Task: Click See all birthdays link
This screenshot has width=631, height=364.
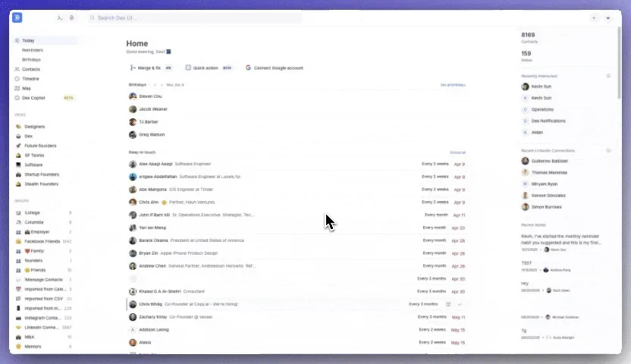Action: (453, 85)
